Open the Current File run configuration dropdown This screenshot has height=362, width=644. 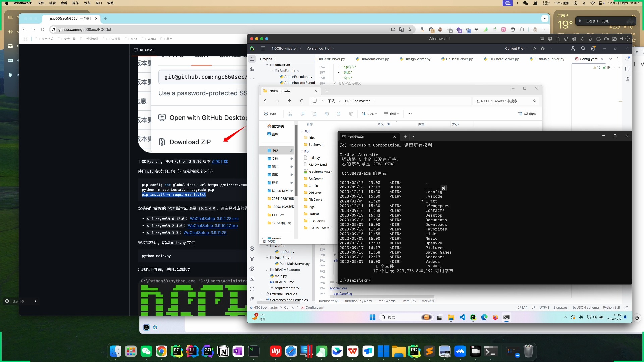[x=516, y=48]
